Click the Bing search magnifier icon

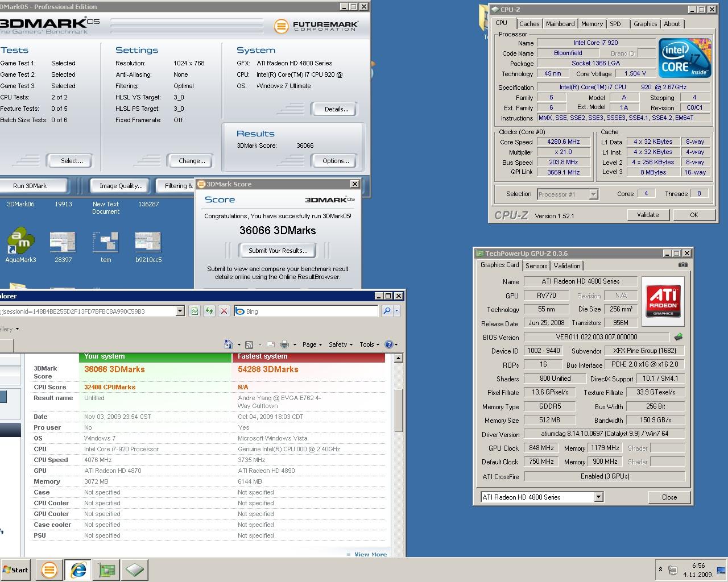[x=387, y=311]
